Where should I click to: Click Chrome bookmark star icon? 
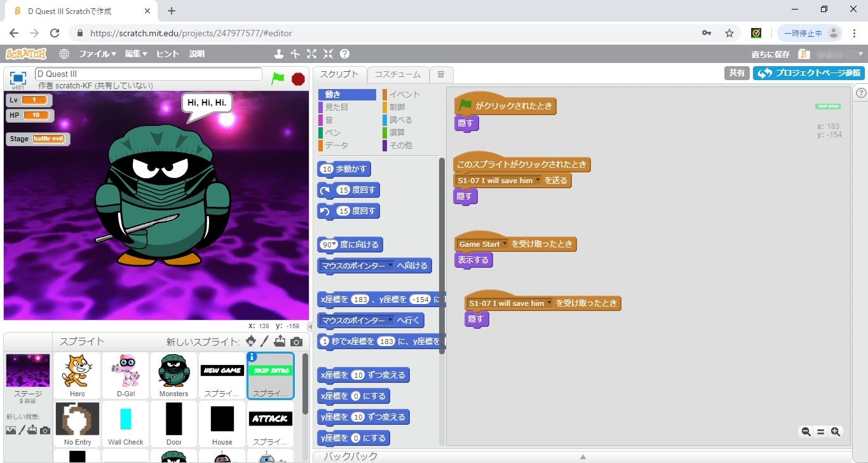click(729, 33)
